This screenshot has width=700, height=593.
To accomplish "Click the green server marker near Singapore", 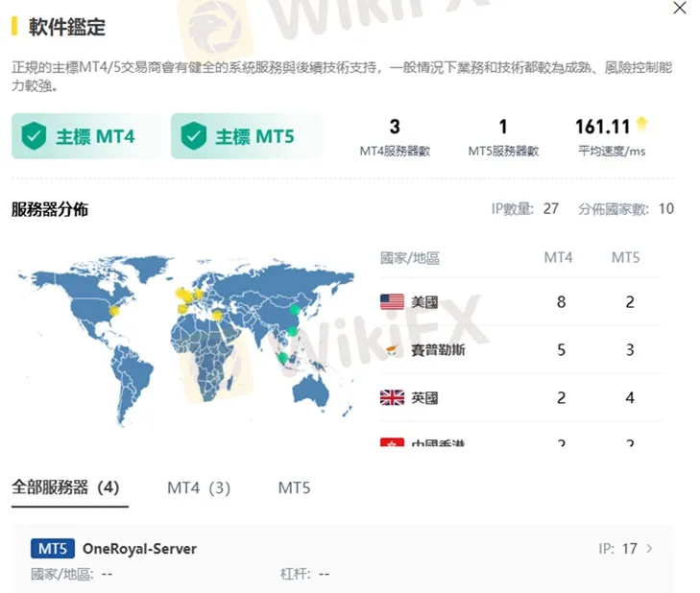I will pos(282,357).
